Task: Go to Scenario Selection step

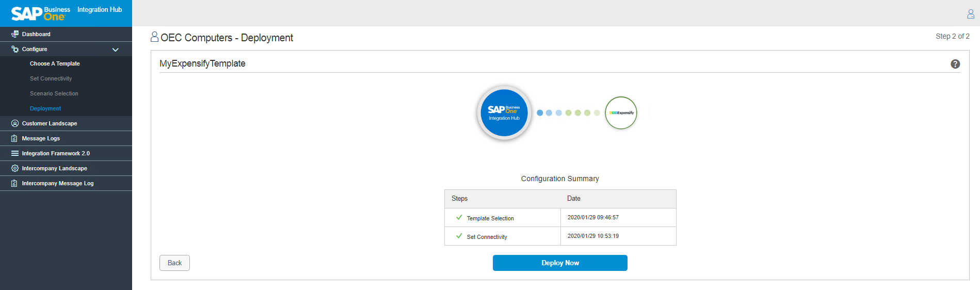Action: [x=54, y=93]
